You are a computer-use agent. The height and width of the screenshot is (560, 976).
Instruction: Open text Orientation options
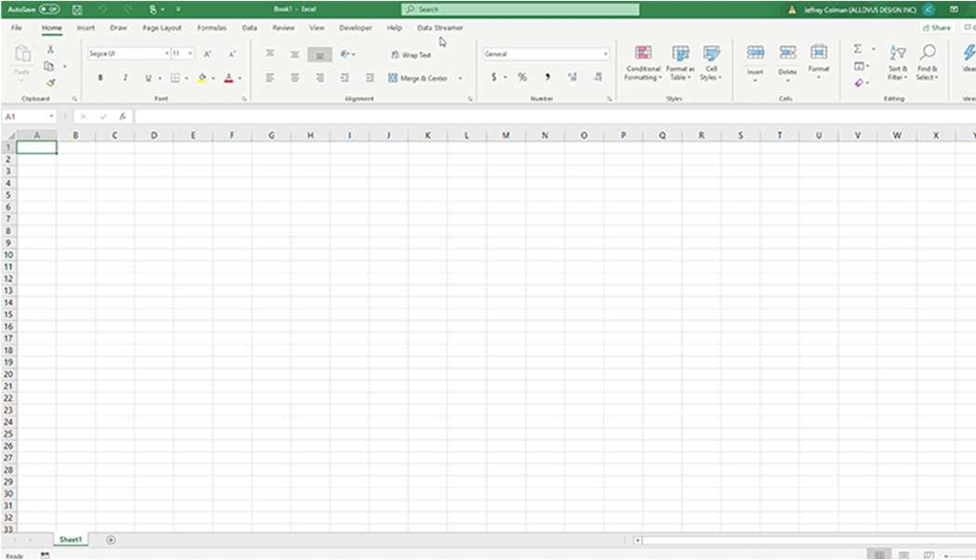[347, 54]
